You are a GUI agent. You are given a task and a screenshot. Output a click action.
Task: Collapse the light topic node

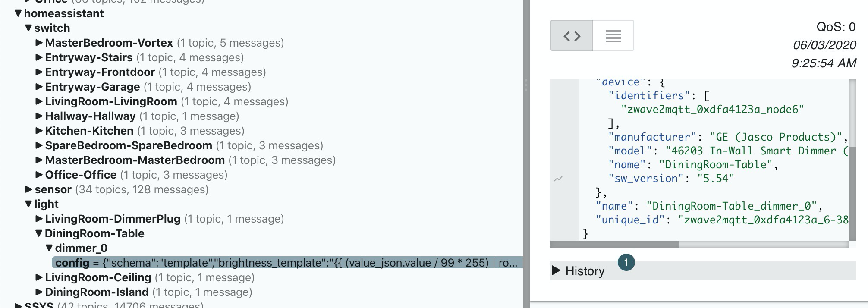[x=28, y=204]
